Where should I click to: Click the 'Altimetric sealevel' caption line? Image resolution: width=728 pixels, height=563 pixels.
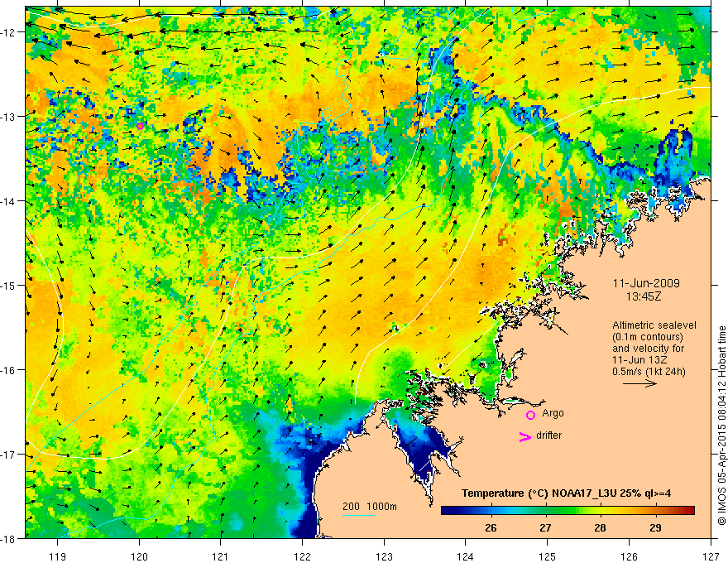tap(654, 325)
